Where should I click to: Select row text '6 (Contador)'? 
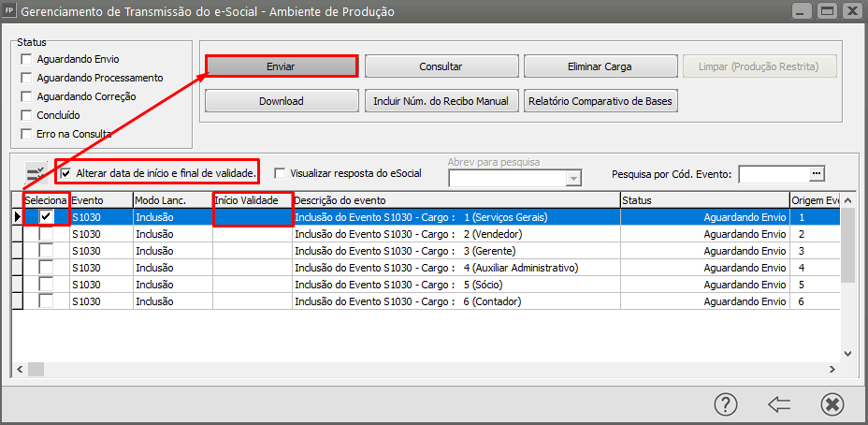(x=493, y=301)
